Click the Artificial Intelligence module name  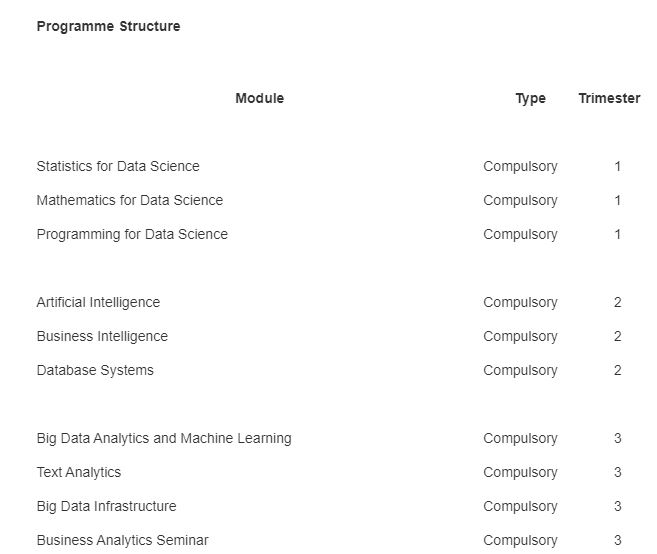coord(98,303)
